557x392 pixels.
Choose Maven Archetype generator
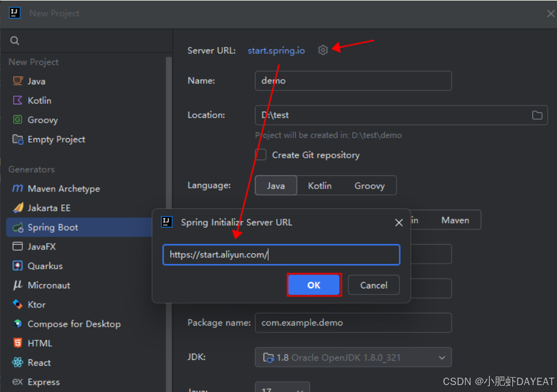click(x=64, y=189)
